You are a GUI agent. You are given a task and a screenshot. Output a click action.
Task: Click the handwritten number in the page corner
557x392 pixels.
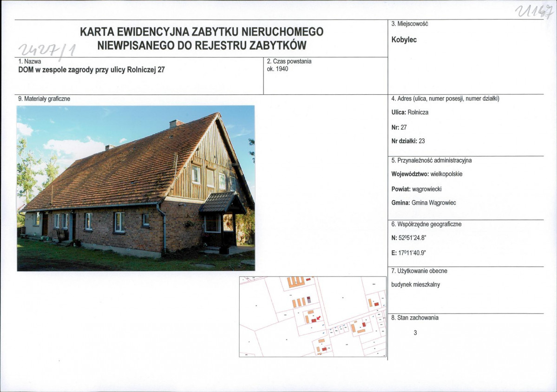click(534, 12)
